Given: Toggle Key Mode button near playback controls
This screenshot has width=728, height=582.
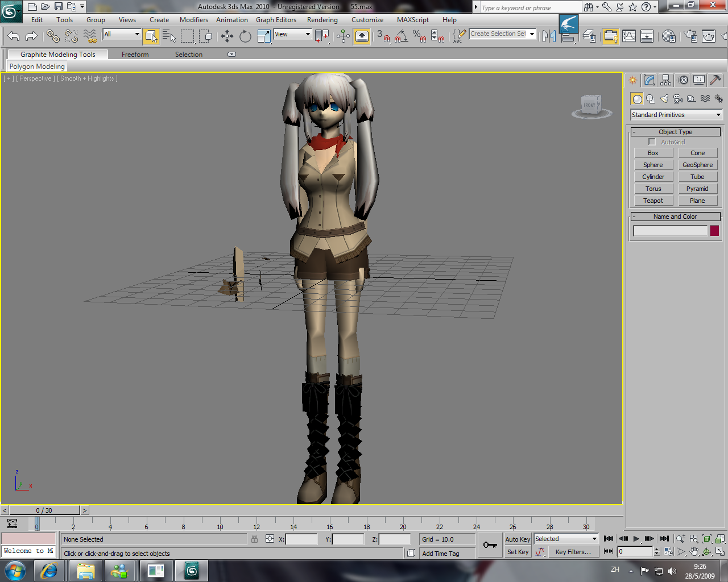Looking at the screenshot, I should (609, 551).
